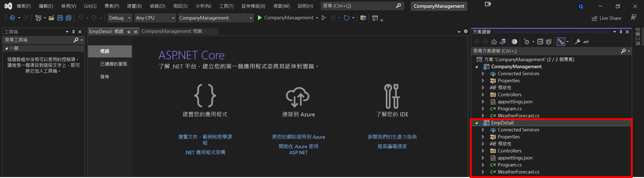This screenshot has height=178, width=644.
Task: Open the 瀏覽文件、範例和教學課程 link
Action: (x=205, y=140)
